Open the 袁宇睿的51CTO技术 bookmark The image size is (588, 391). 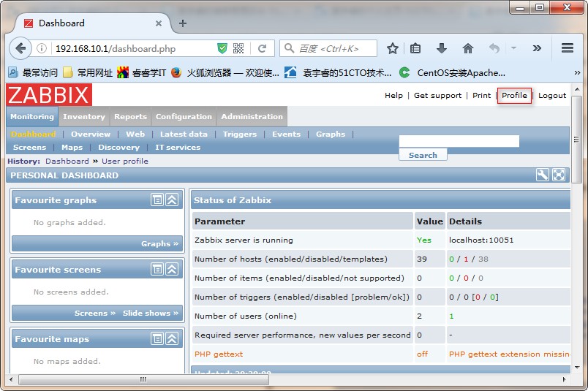click(338, 73)
